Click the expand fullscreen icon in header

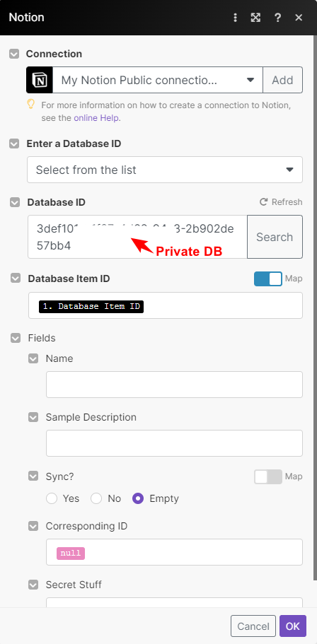coord(255,18)
